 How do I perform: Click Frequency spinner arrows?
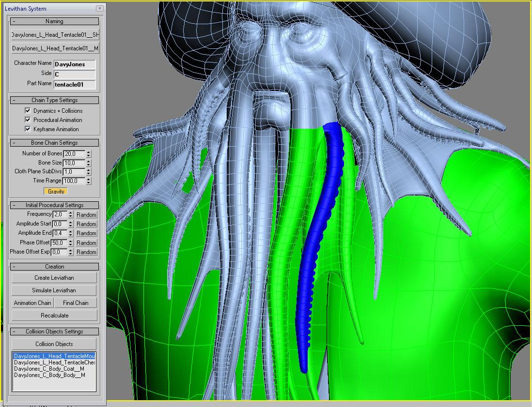click(x=71, y=214)
